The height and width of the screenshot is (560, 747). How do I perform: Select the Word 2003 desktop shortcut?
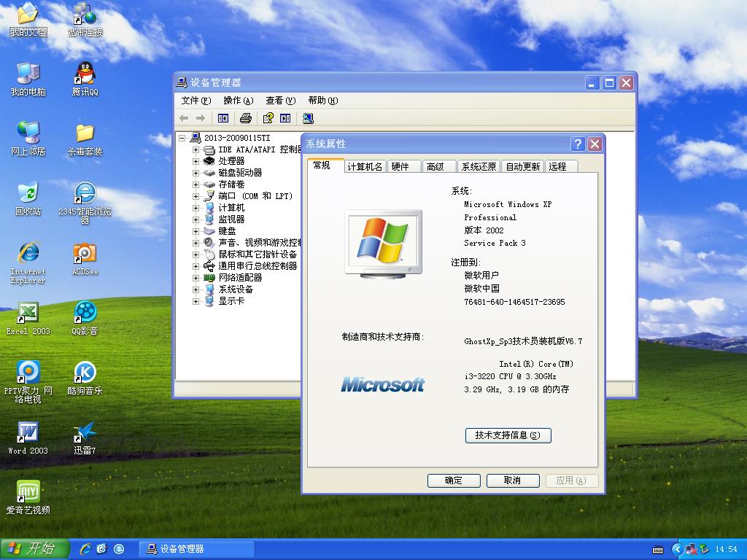click(28, 438)
